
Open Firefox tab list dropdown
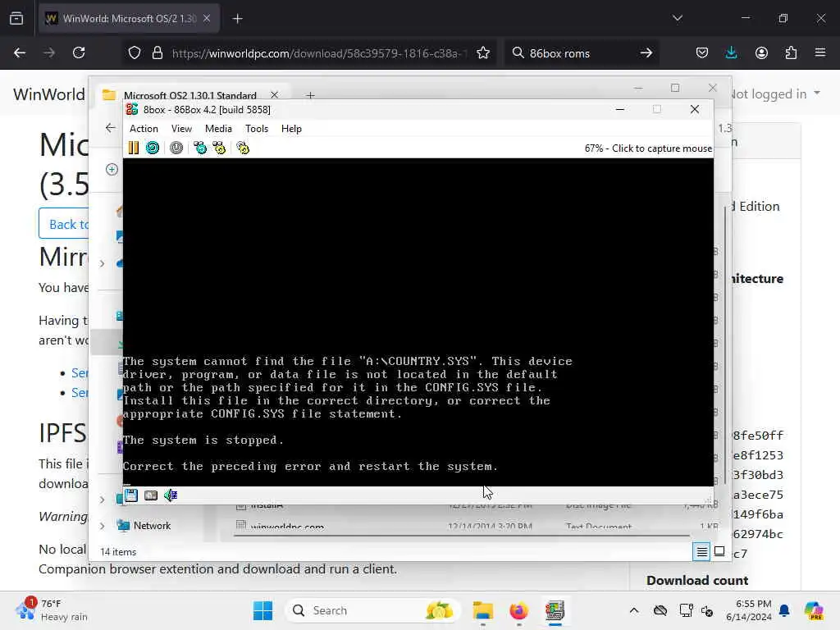coord(677,18)
